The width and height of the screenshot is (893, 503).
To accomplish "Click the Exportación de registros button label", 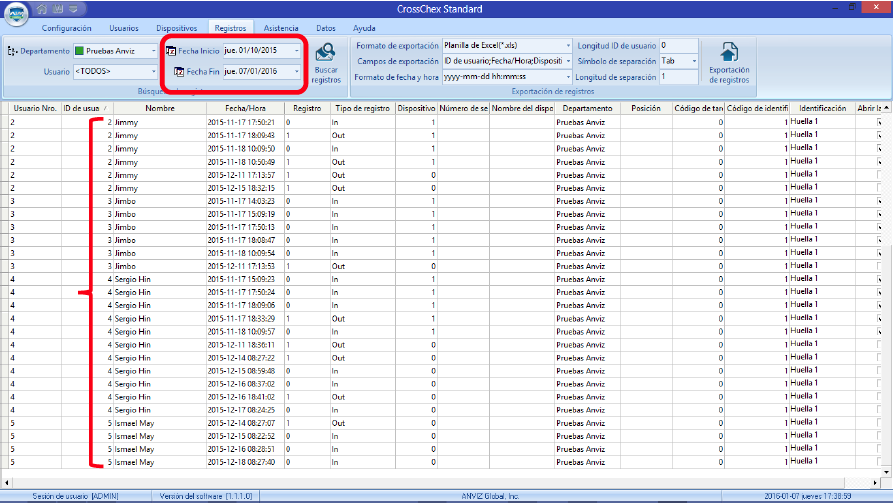I will (x=729, y=75).
